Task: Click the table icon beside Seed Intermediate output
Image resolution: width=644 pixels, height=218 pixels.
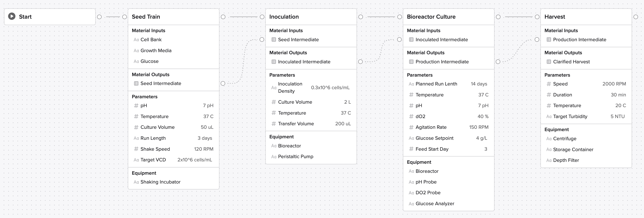Action: pos(136,84)
